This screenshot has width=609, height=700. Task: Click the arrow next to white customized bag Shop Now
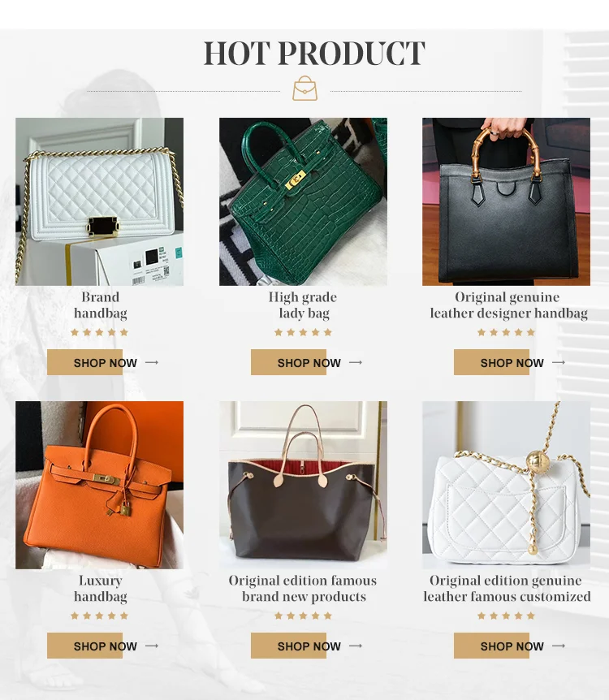tap(559, 646)
